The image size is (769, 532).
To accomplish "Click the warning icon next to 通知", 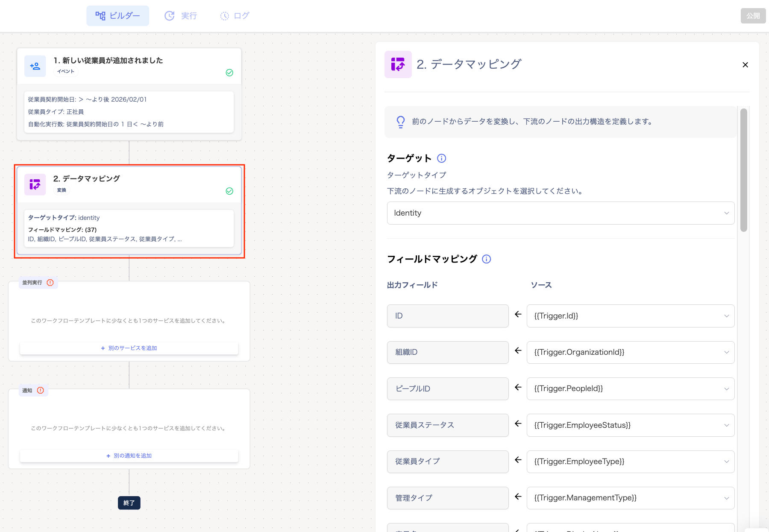I will click(41, 390).
